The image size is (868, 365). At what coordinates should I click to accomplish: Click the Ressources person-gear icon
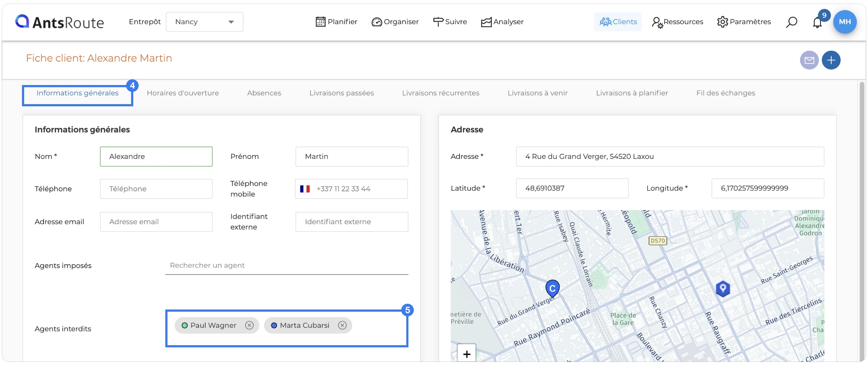(657, 23)
